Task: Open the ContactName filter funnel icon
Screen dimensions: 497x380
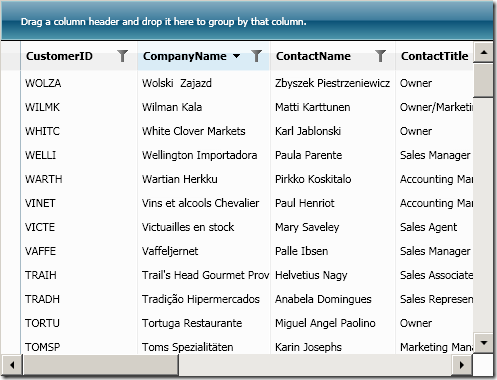Action: click(x=380, y=56)
